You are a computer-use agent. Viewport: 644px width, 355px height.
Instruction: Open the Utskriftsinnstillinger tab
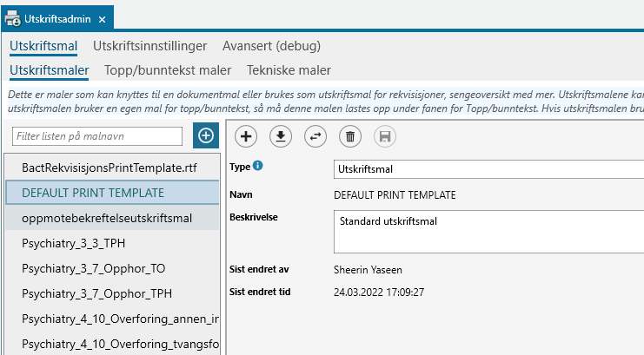coord(149,45)
